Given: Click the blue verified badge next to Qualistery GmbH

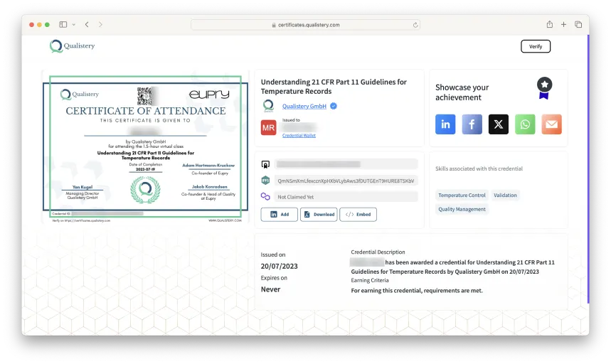Looking at the screenshot, I should coord(333,106).
